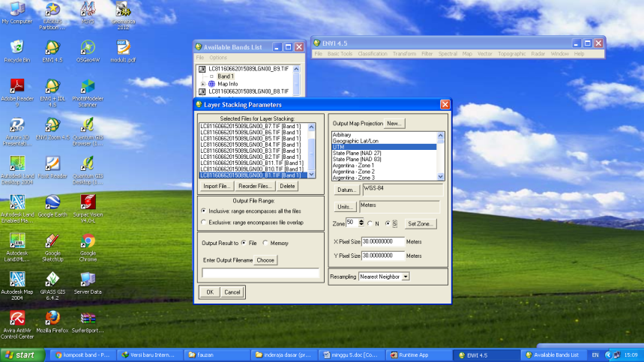Open Options menu in Available Bands List

point(217,58)
